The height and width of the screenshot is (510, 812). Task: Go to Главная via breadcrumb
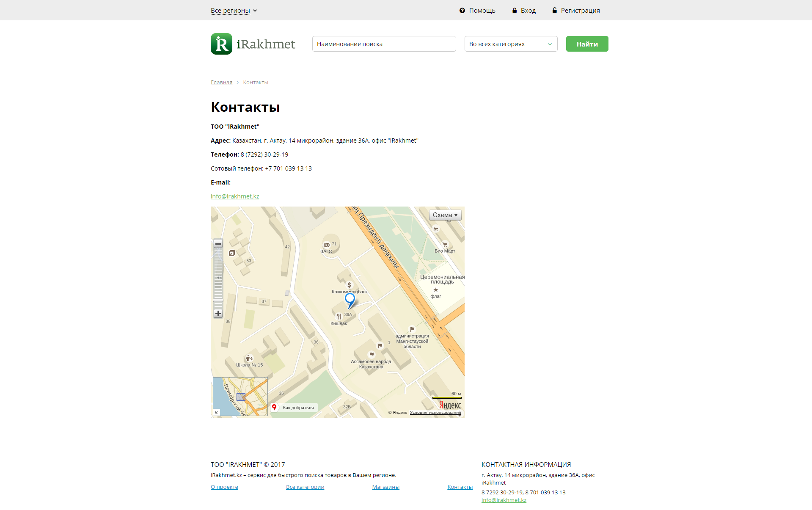(221, 83)
